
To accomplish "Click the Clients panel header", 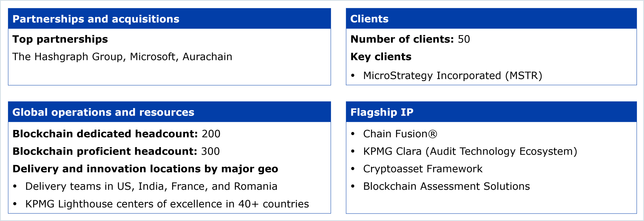I will pos(369,19).
